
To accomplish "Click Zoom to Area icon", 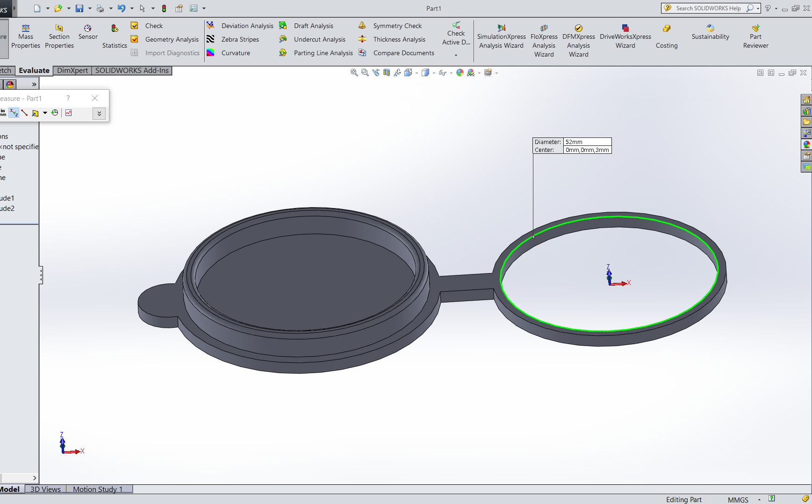I will [x=365, y=72].
